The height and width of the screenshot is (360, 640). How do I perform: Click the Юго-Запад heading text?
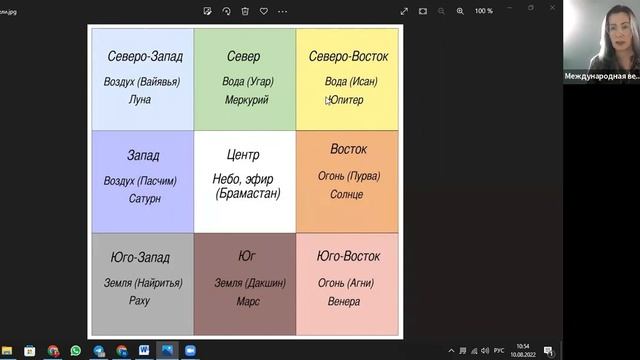click(140, 258)
